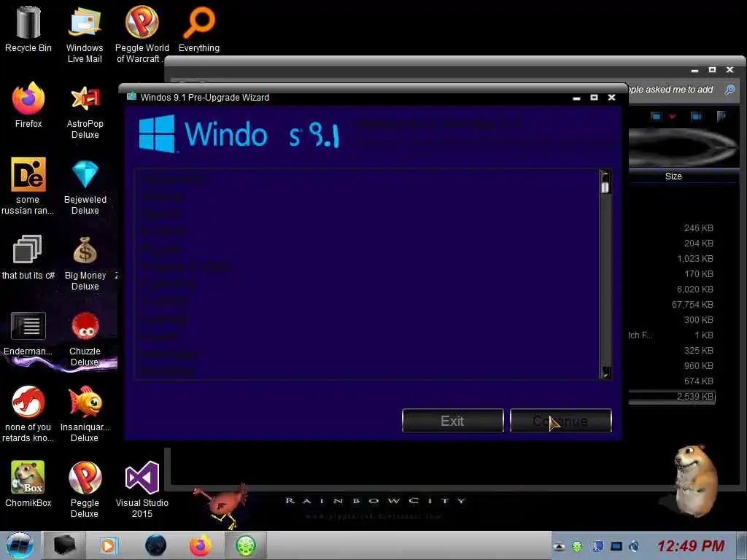Click the Continue button in the wizard

tap(561, 421)
